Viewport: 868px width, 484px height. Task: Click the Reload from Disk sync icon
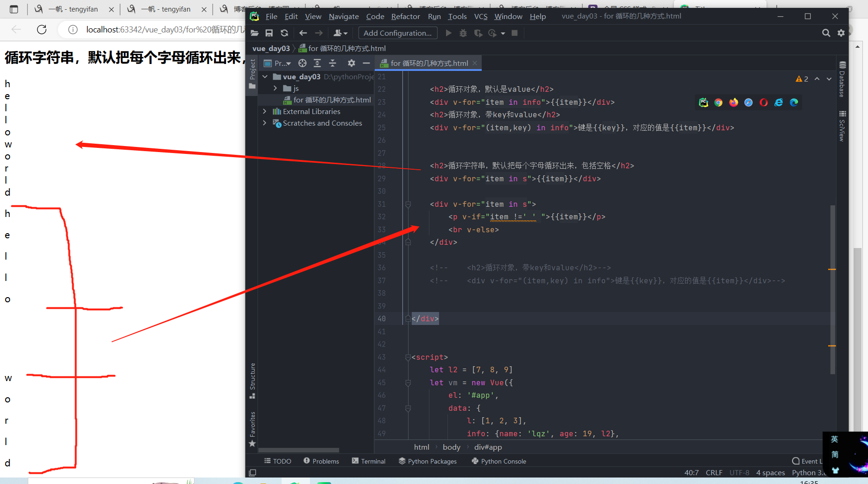[284, 33]
